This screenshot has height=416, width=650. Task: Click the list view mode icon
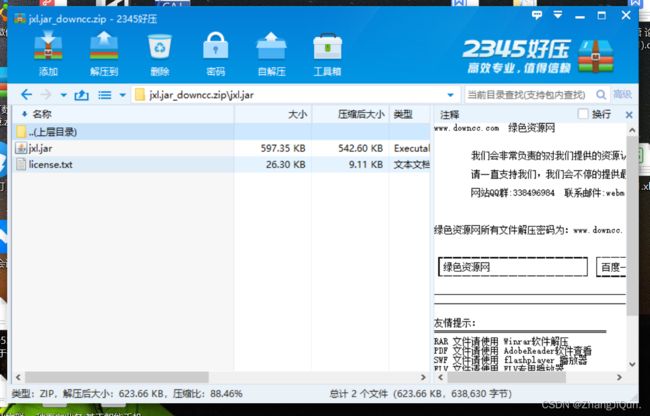coord(104,95)
